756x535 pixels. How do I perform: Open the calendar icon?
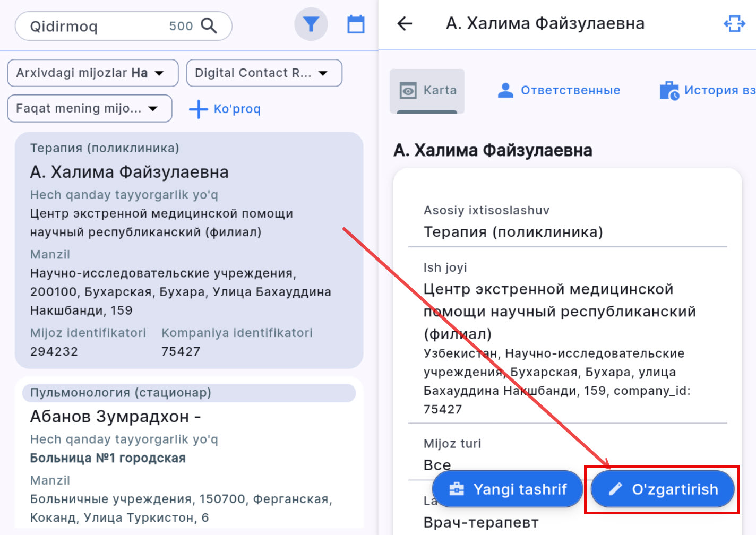pyautogui.click(x=356, y=24)
